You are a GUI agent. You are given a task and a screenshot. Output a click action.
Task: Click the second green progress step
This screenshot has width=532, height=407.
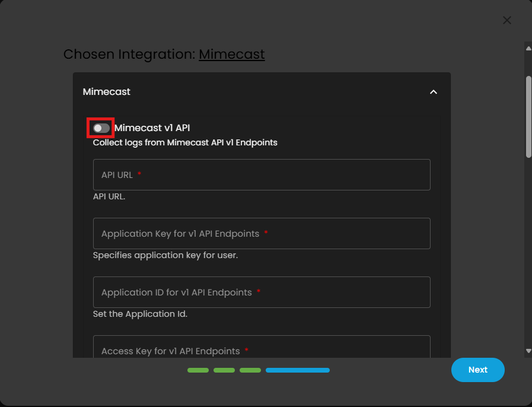(224, 370)
